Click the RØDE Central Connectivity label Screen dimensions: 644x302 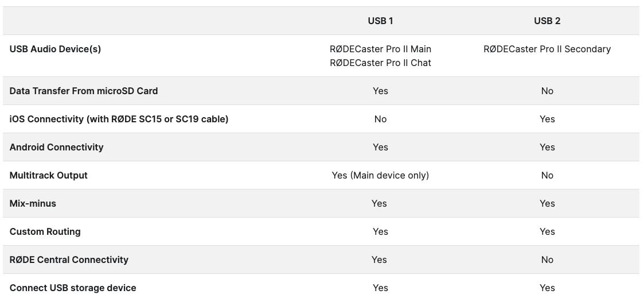pyautogui.click(x=69, y=260)
